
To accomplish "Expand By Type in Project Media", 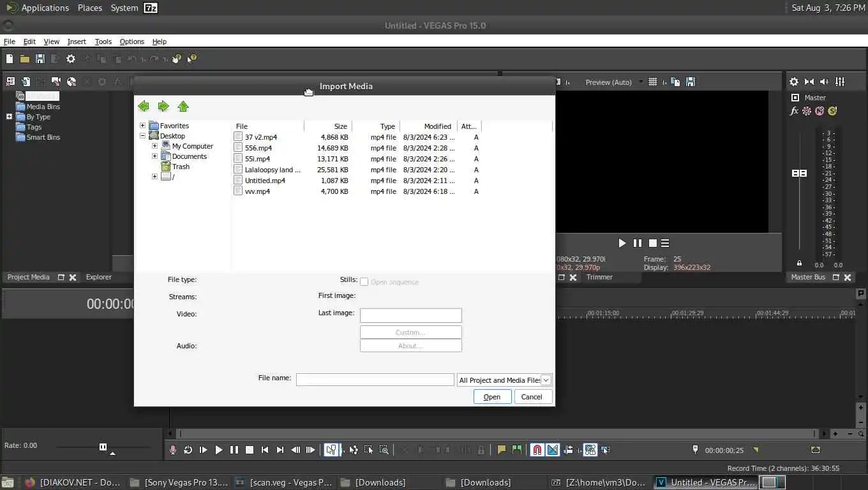I will tap(9, 117).
